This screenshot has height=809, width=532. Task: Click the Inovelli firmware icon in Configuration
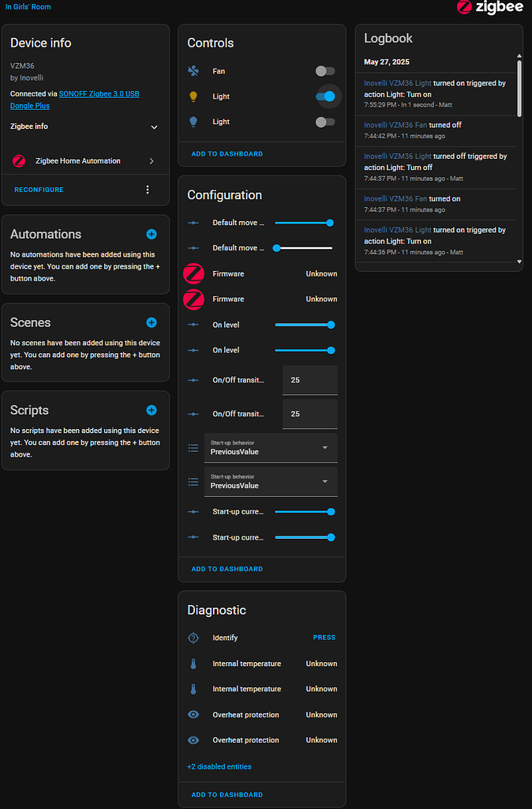(193, 273)
